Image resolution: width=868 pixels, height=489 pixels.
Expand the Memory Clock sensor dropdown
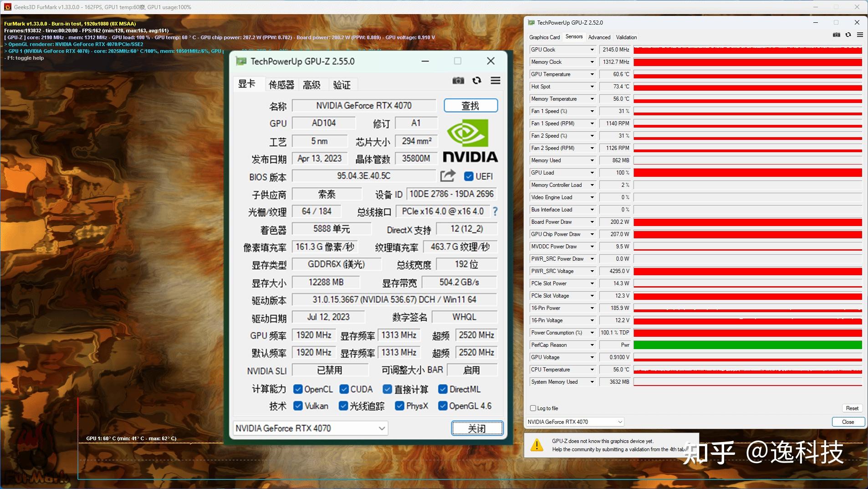tap(592, 62)
